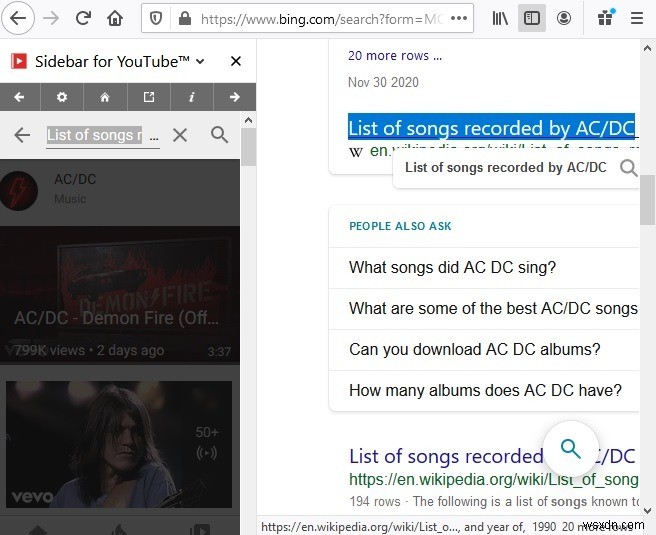Screen dimensions: 656x535
Task: Open Firefox account profile icon
Action: coord(564,18)
